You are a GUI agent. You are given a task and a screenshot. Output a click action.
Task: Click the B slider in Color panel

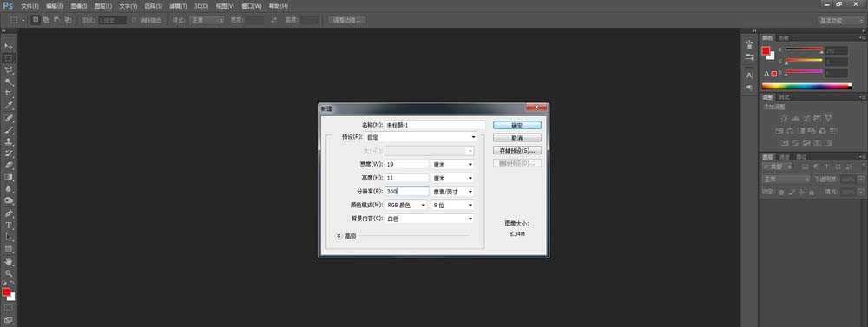pos(804,73)
